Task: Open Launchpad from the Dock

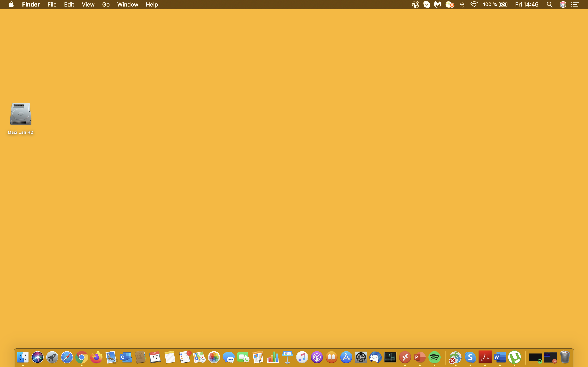Action: 52,357
